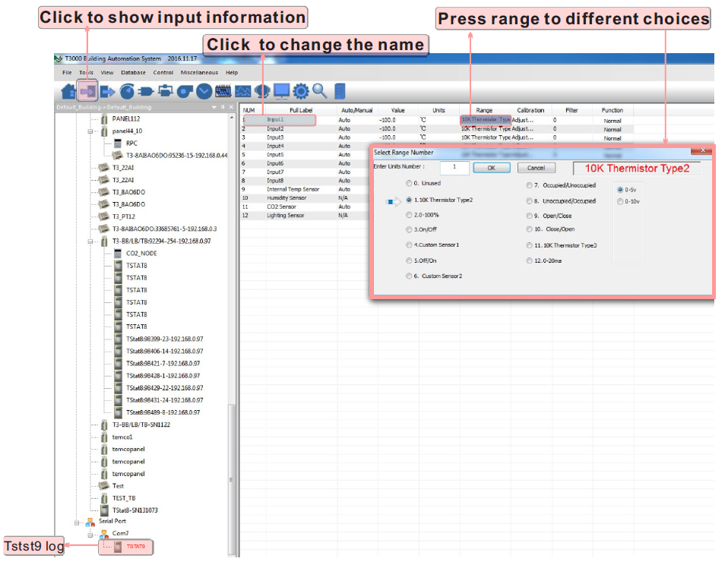Collapse the Com7 tree node

point(90,535)
